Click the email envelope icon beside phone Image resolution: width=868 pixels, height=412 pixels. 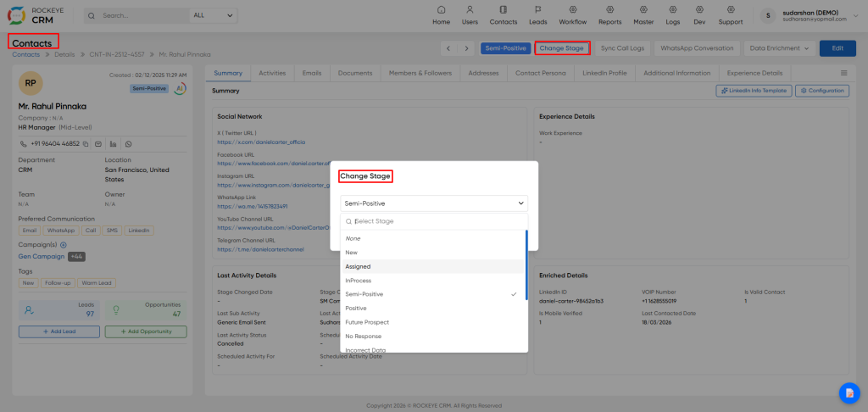[x=98, y=144]
